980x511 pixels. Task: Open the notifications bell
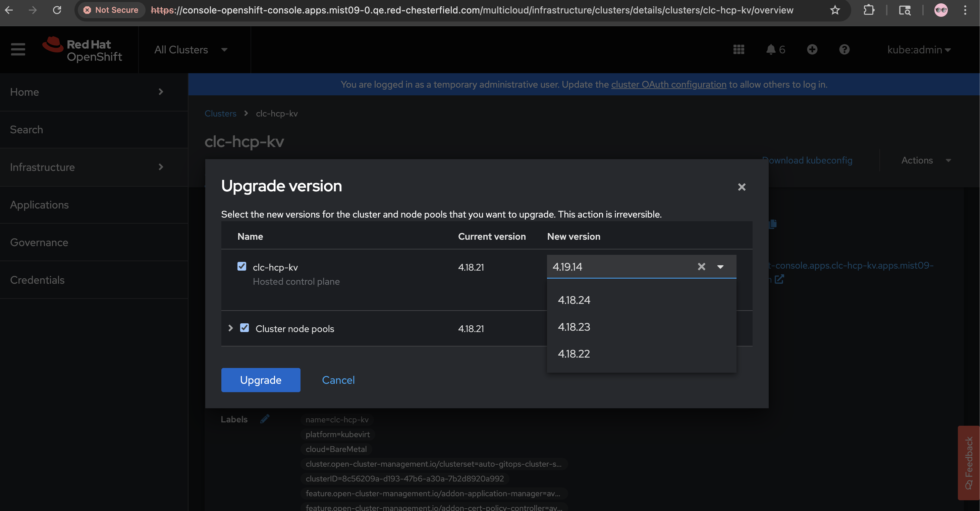coord(771,49)
